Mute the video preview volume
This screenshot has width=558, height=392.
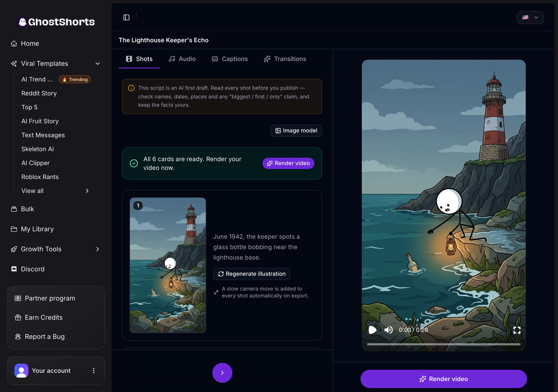389,330
